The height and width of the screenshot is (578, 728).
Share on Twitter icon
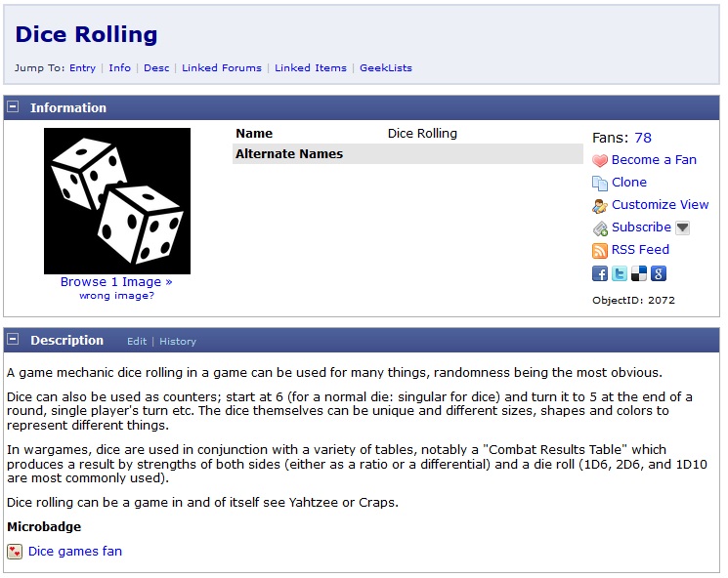(x=619, y=273)
